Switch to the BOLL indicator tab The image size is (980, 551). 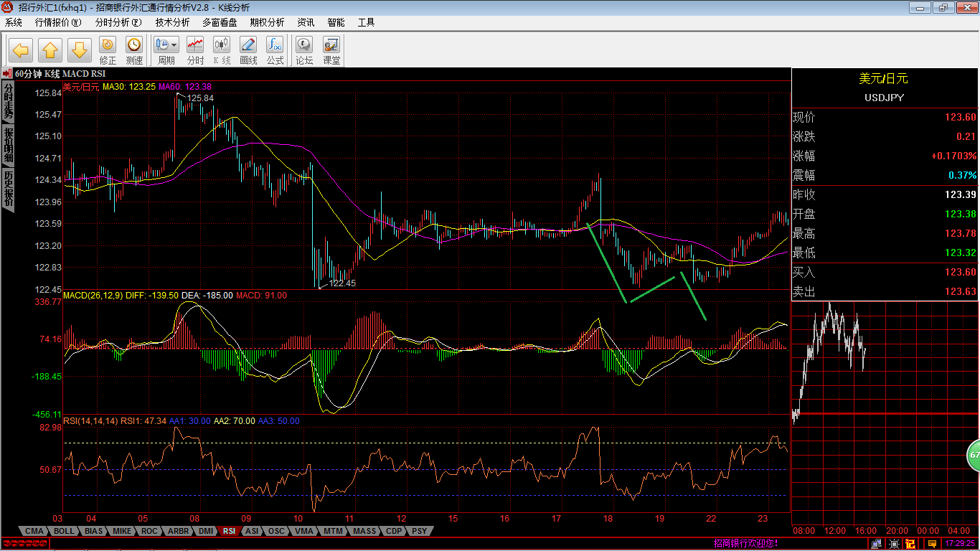64,532
